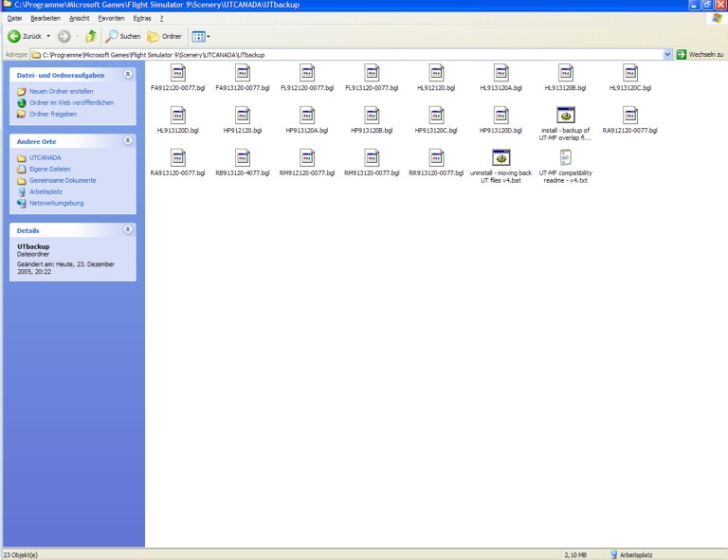Select file HL913120D.bgl

(178, 120)
